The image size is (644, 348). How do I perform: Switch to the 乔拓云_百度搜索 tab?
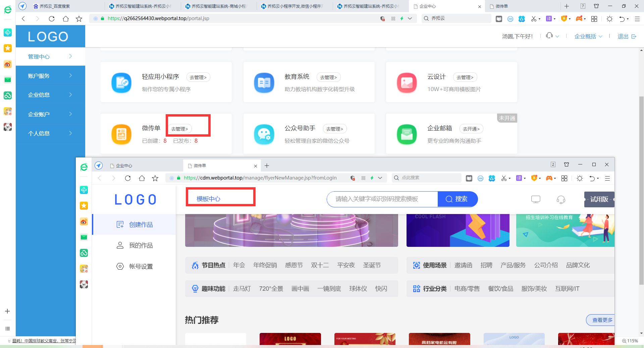[67, 6]
